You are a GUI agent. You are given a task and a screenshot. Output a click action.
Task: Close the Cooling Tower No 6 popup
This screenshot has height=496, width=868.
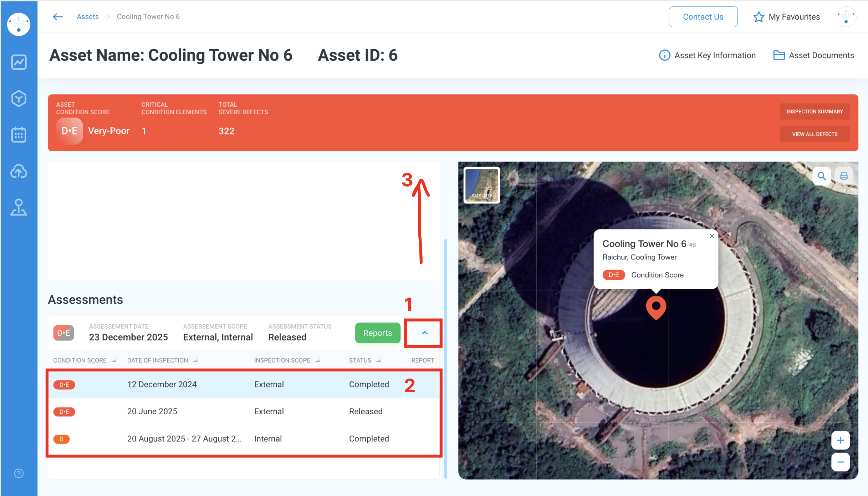[x=712, y=236]
